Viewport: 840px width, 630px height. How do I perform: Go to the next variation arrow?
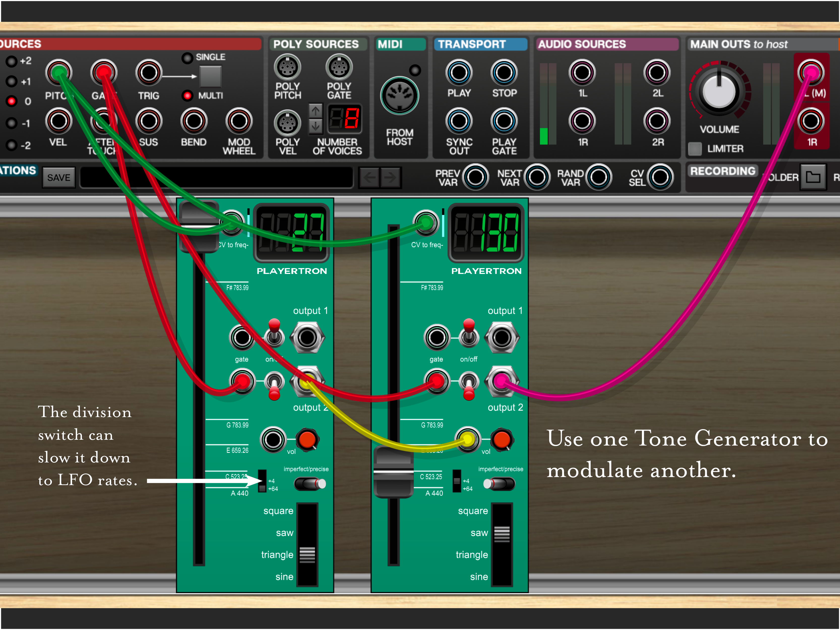[390, 177]
